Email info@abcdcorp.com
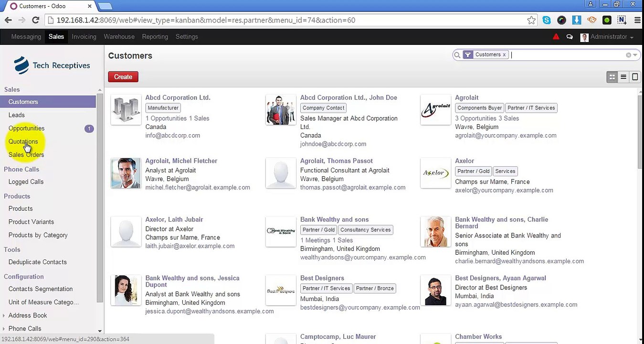 click(172, 136)
